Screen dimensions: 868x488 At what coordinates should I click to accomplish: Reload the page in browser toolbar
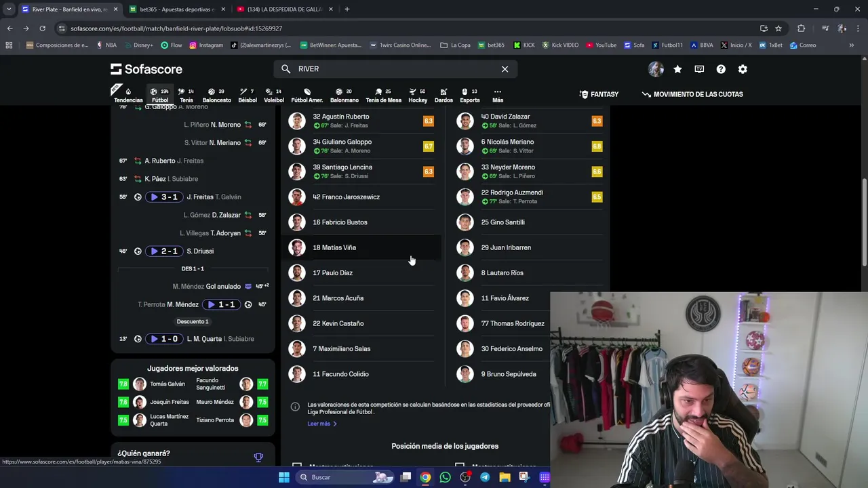point(42,28)
